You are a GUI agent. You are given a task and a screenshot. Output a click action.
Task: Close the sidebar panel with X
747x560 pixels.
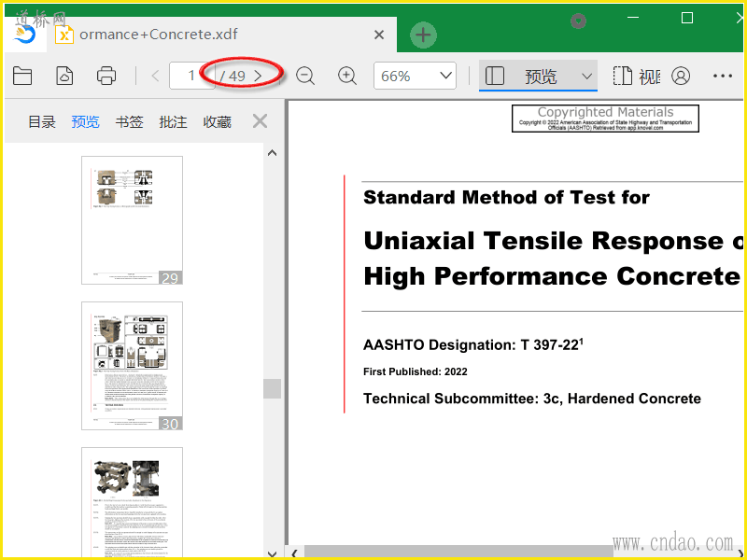point(261,121)
